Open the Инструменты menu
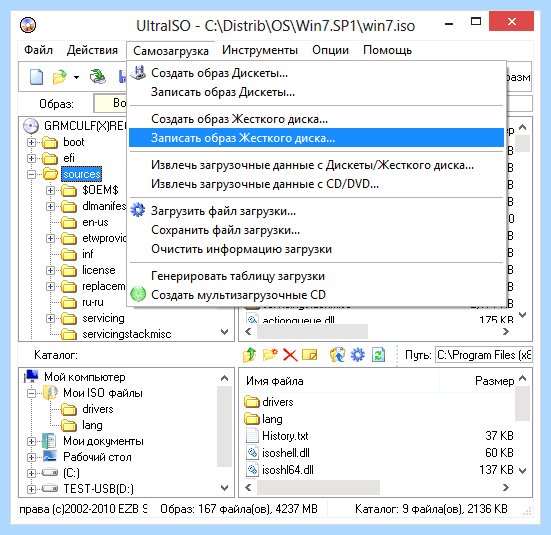551x535 pixels. click(260, 50)
